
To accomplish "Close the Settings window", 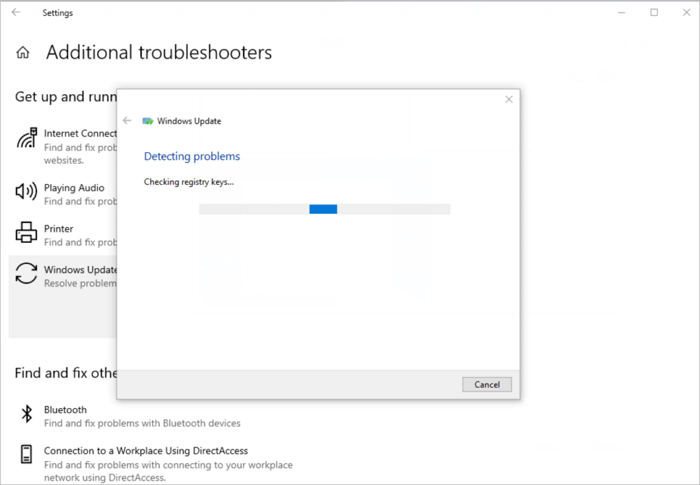I will [x=687, y=13].
